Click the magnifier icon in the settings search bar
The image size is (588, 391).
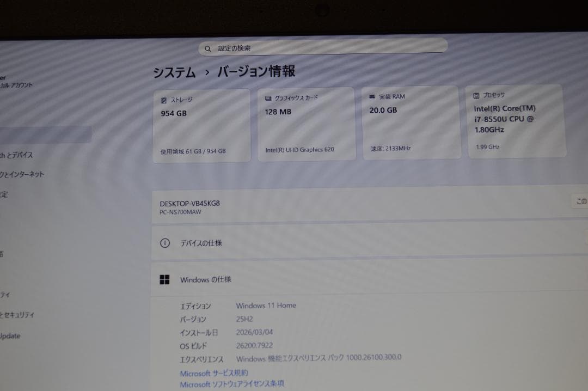209,48
